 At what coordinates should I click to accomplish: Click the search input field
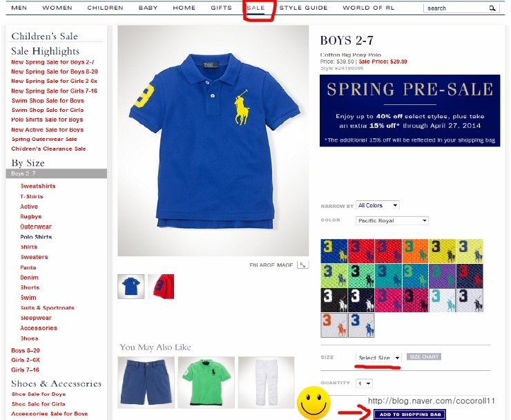tap(456, 8)
